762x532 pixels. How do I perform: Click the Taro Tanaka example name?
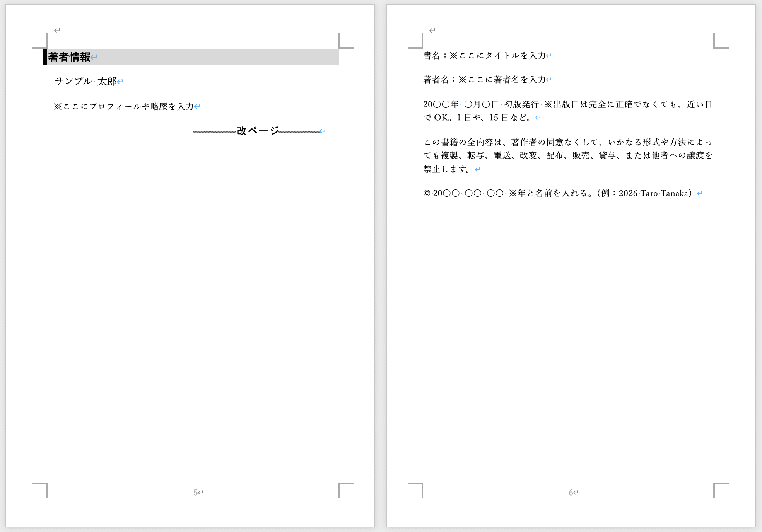pos(664,193)
